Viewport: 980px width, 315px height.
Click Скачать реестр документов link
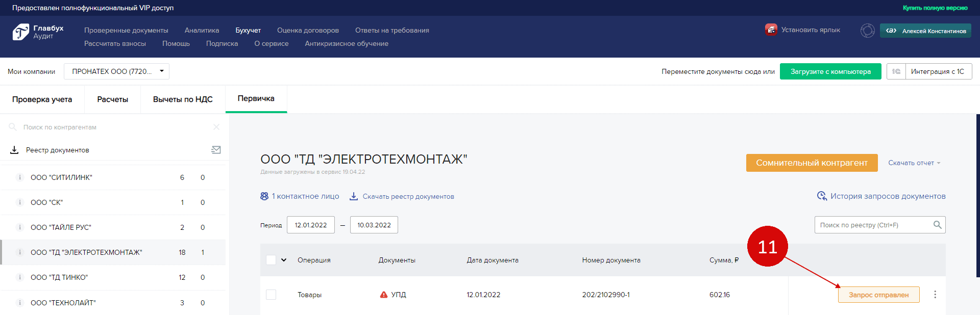(x=408, y=196)
